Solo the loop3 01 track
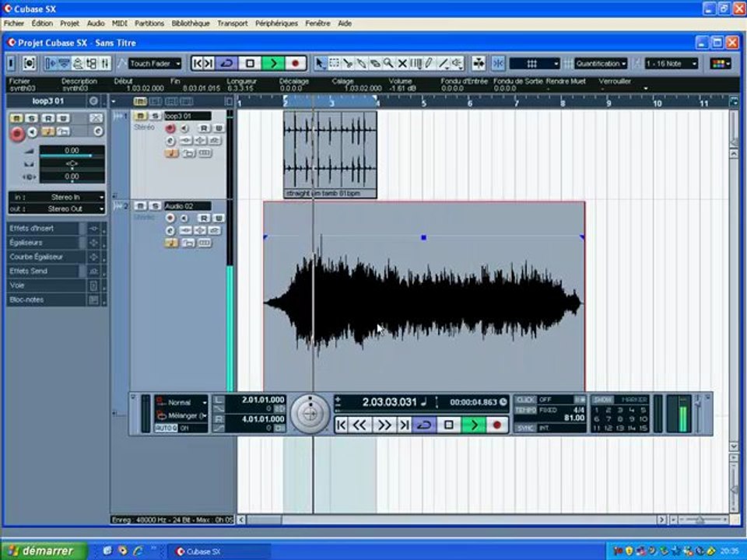The height and width of the screenshot is (560, 747). tap(155, 116)
